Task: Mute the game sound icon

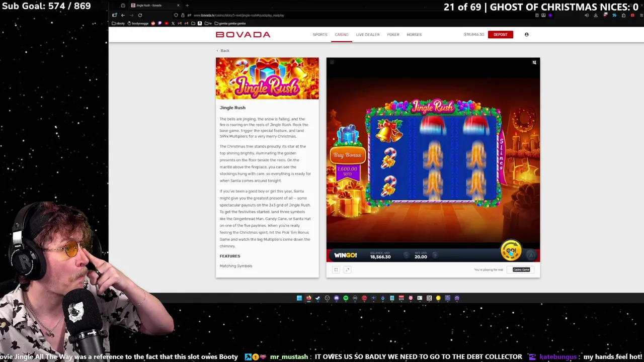Action: [534, 62]
